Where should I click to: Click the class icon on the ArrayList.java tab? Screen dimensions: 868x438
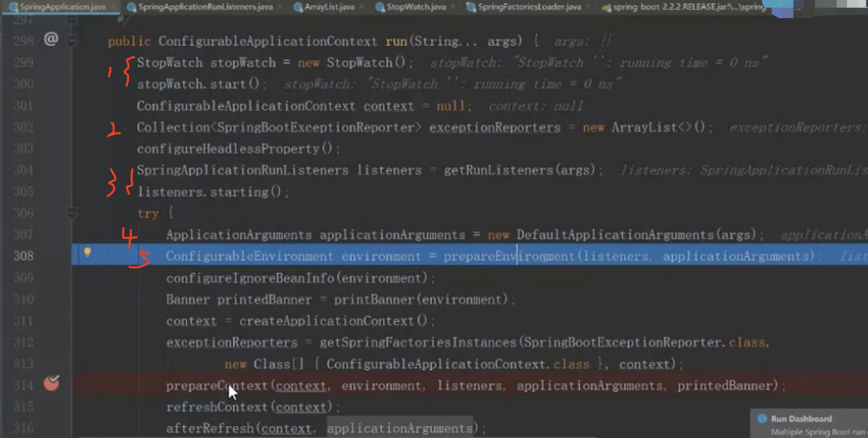click(x=298, y=7)
